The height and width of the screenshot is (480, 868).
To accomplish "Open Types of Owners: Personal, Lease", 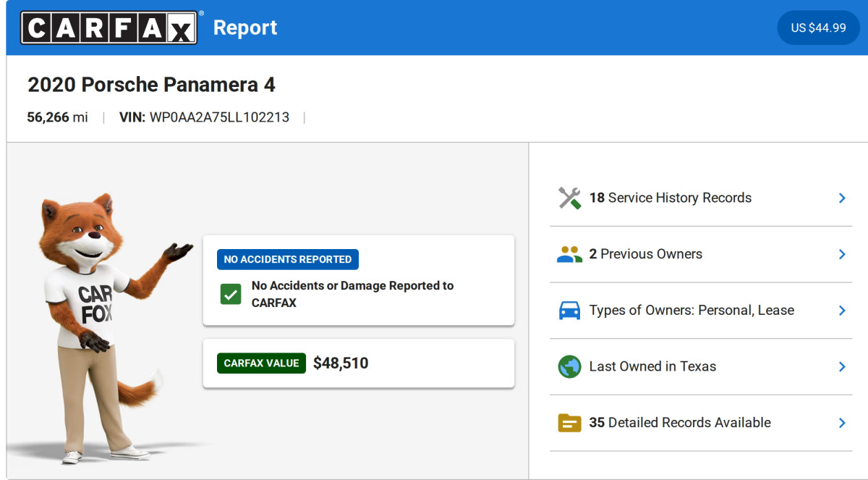I will click(701, 311).
